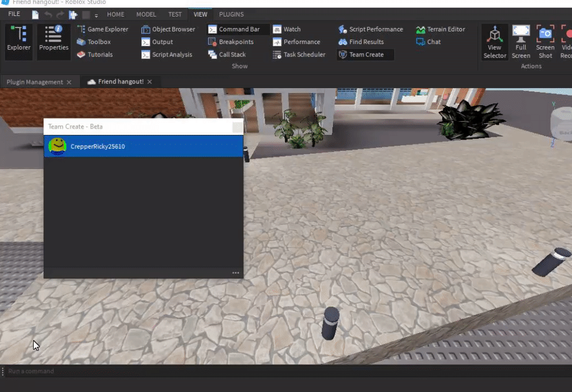Switch to the HOME ribbon tab

116,15
